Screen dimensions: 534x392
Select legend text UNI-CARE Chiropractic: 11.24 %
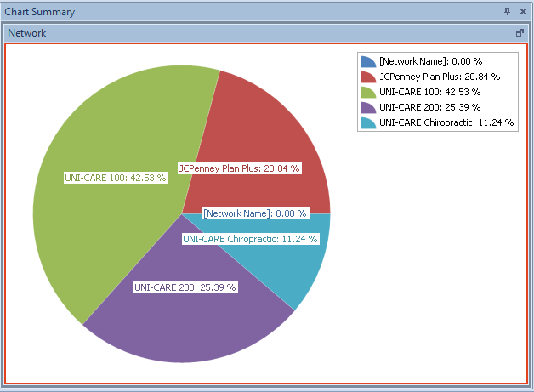(x=446, y=122)
